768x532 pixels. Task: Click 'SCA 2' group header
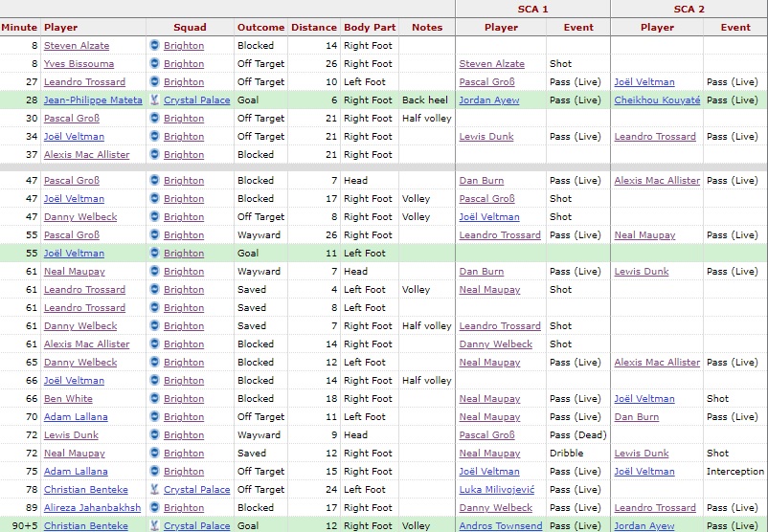pyautogui.click(x=689, y=9)
